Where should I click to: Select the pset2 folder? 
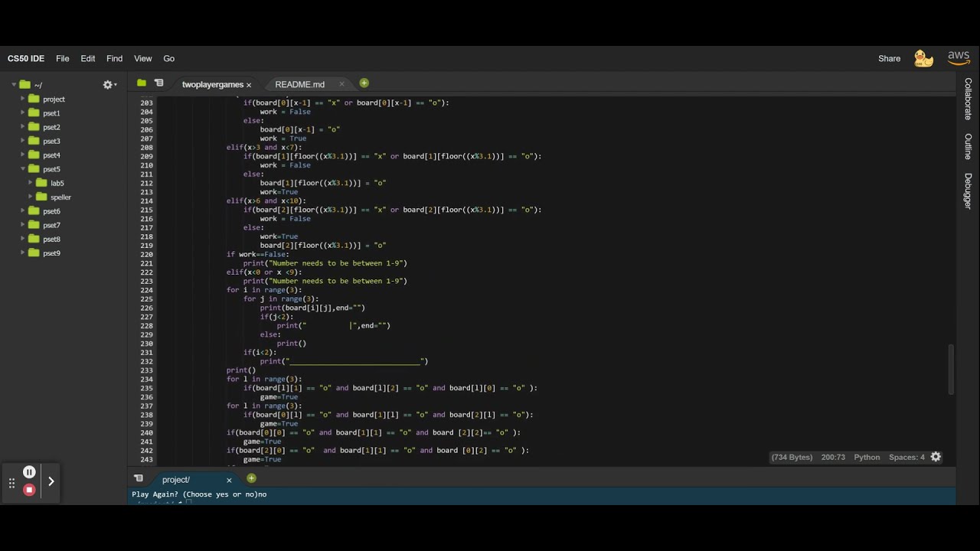coord(51,127)
